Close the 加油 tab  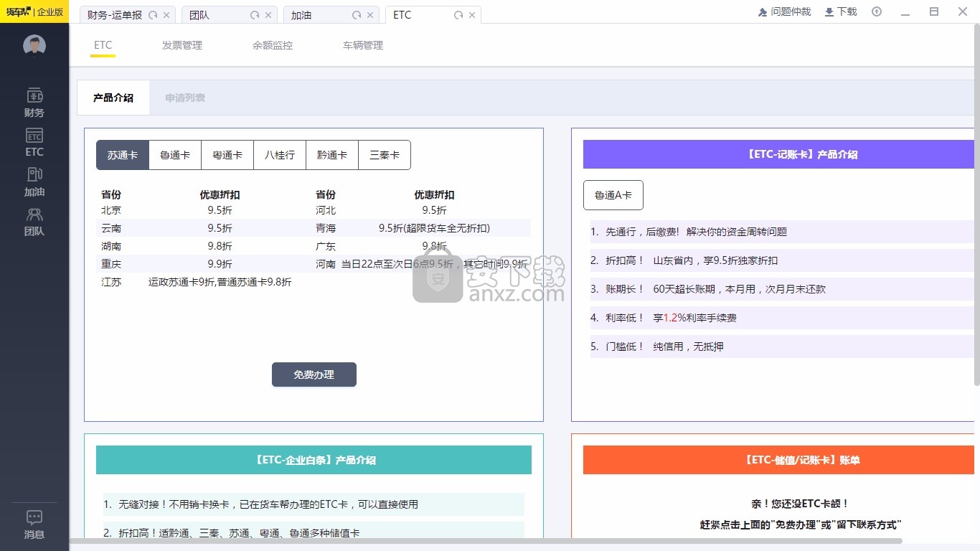pyautogui.click(x=370, y=15)
